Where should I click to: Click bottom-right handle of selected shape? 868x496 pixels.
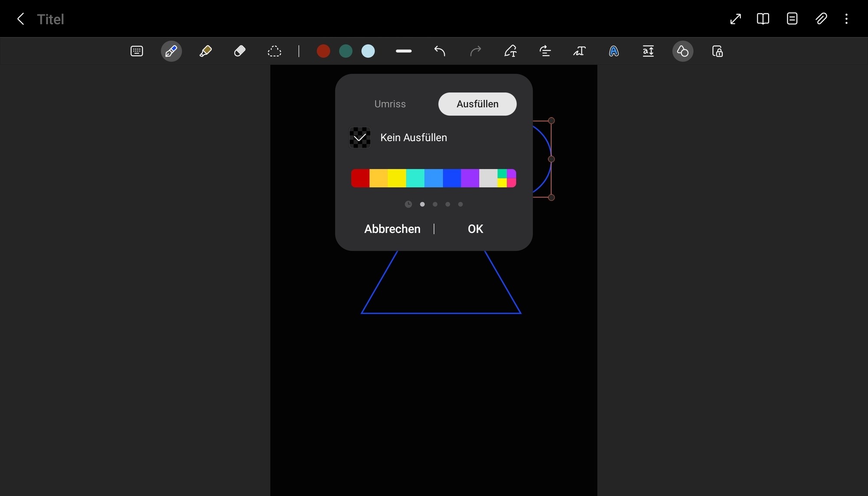551,198
